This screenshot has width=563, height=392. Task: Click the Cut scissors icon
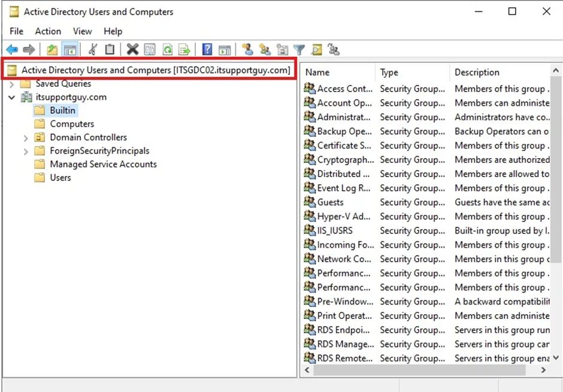[92, 50]
